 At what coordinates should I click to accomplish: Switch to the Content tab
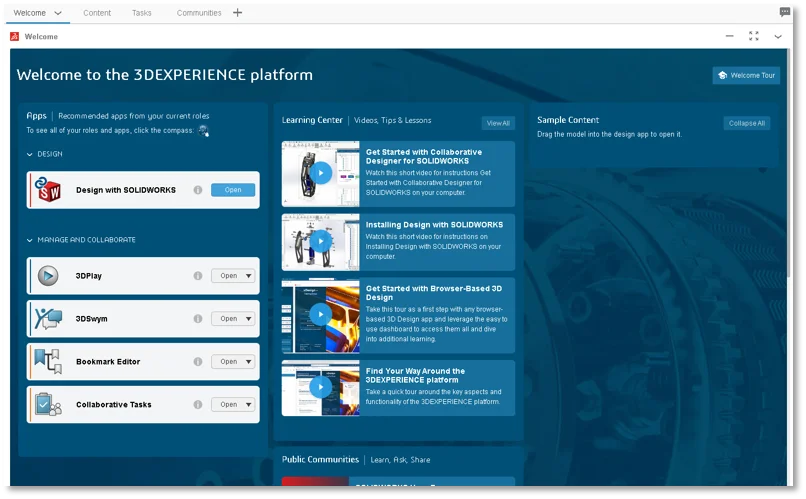pos(97,13)
